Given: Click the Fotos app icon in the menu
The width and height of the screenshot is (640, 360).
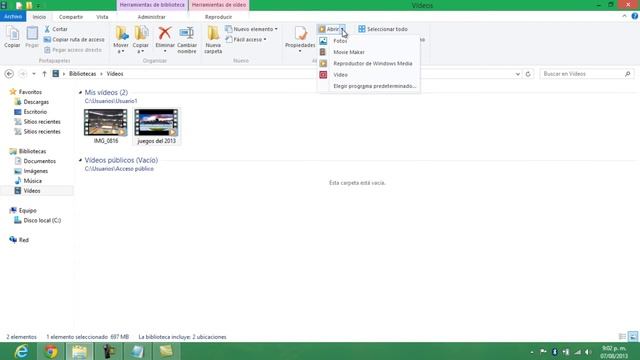Looking at the screenshot, I should (x=323, y=41).
